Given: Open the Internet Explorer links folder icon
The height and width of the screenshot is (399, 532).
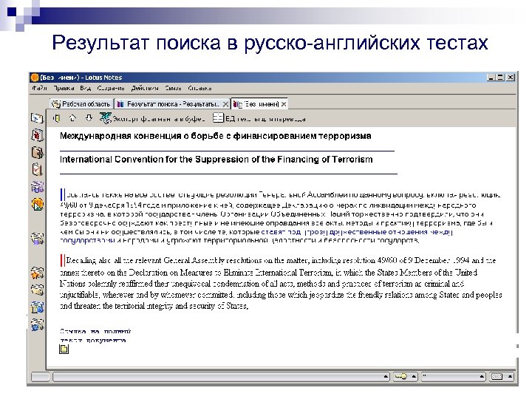Looking at the screenshot, I should coord(38,324).
